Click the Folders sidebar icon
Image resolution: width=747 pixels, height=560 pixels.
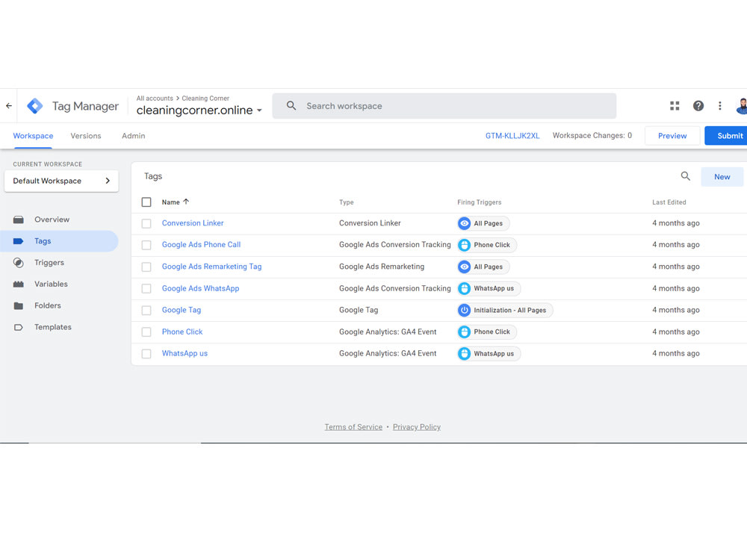pos(19,305)
